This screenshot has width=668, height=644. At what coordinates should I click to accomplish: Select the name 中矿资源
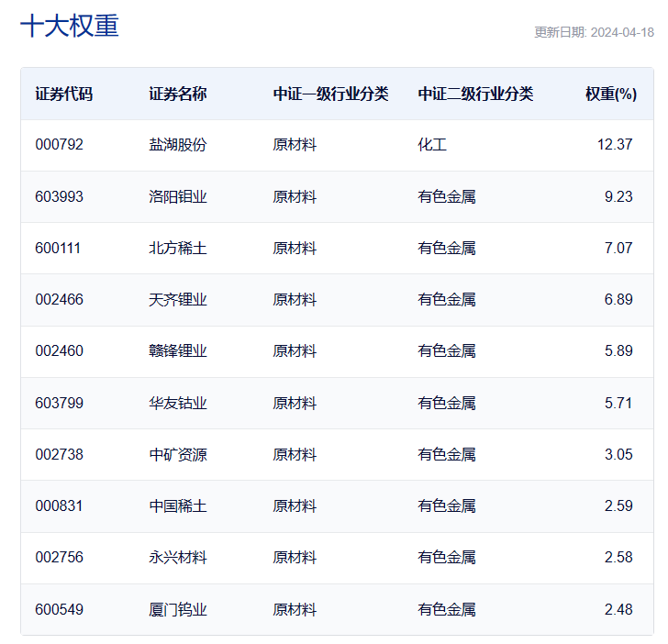point(178,454)
